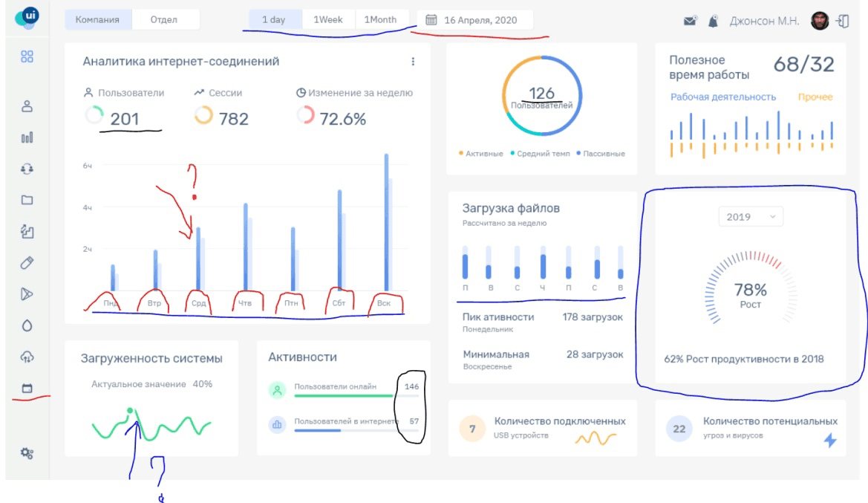Click the play triangle sidebar icon
Screen dimensions: 868x503
(27, 294)
